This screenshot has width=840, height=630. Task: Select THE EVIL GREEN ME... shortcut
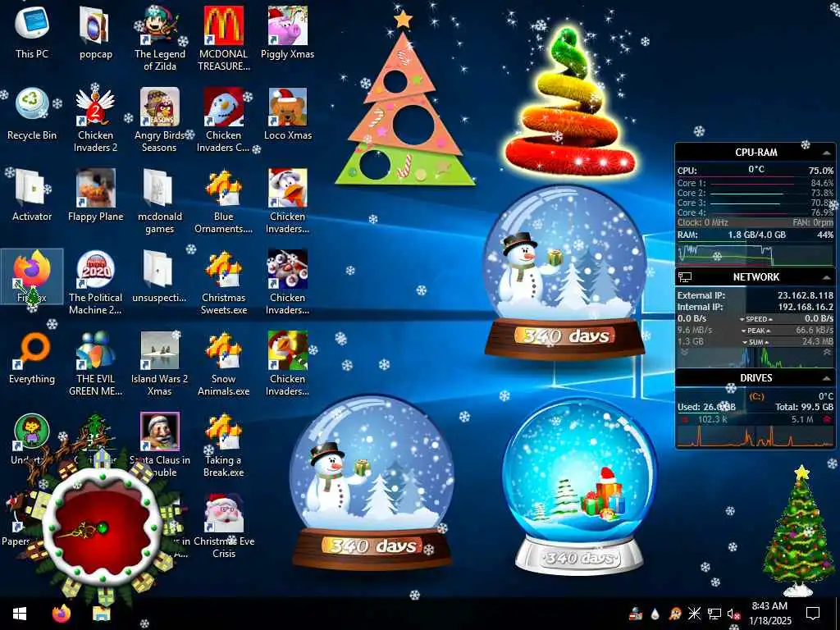point(95,363)
